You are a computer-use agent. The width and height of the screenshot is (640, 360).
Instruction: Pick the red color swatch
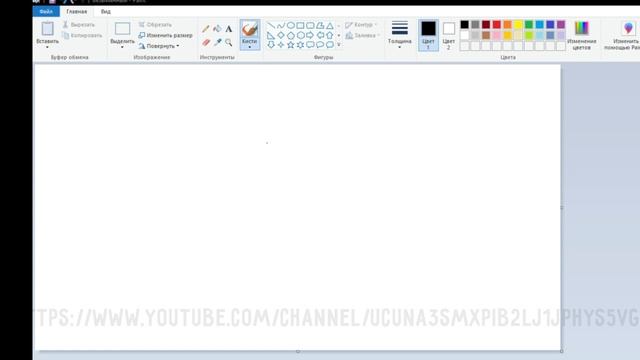point(497,25)
